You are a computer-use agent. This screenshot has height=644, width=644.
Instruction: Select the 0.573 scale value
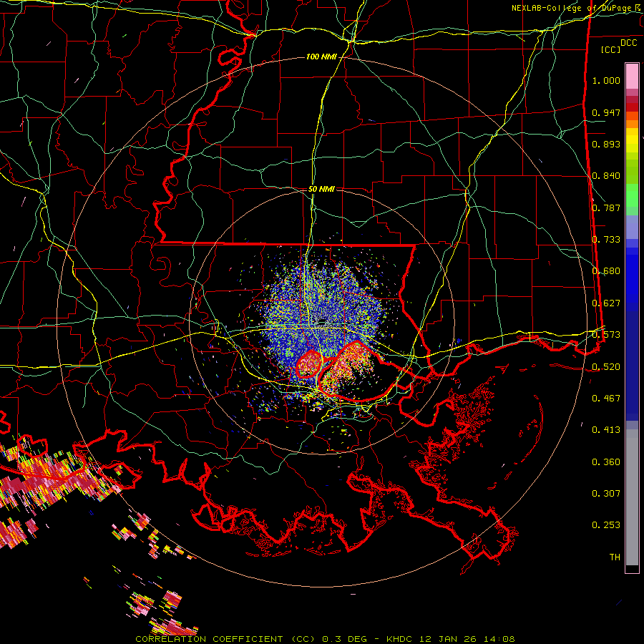[606, 335]
